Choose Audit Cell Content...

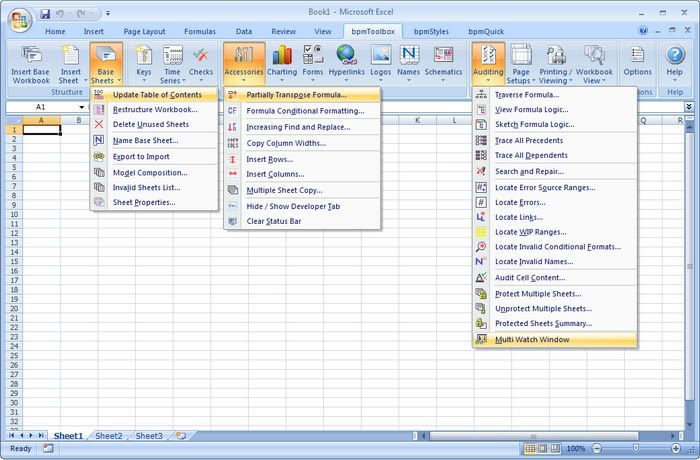[554, 278]
